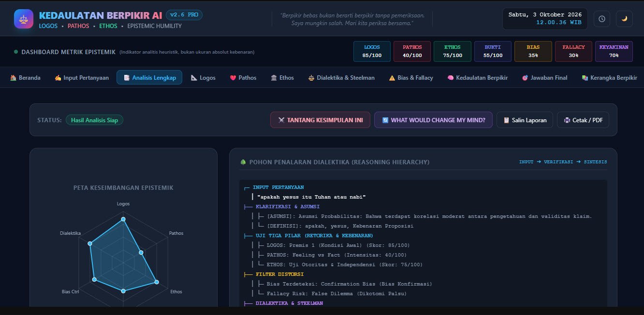Click the quoted question "apakah yesus itu Tuhan atau nabi"
This screenshot has height=315, width=644.
click(311, 197)
